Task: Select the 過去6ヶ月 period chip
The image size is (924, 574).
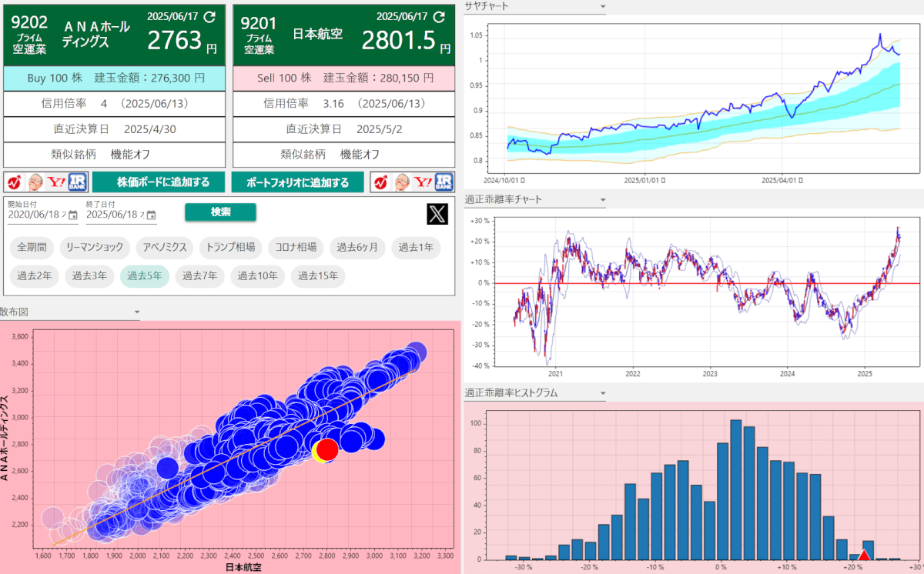Action: 358,248
